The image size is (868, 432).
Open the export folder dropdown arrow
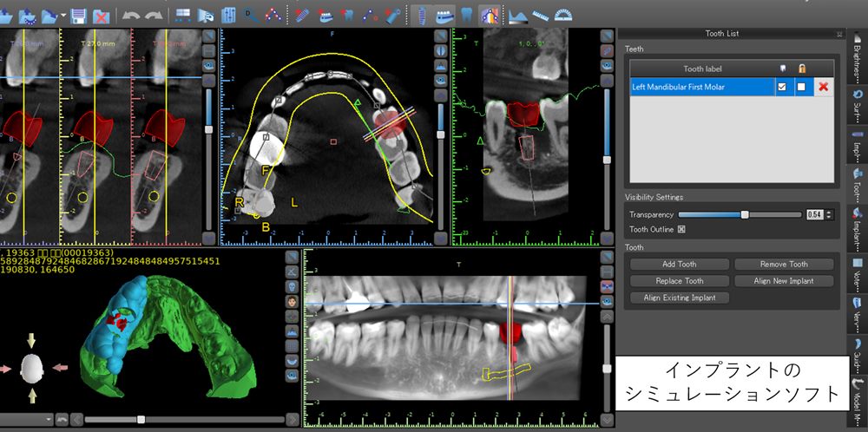[63, 16]
